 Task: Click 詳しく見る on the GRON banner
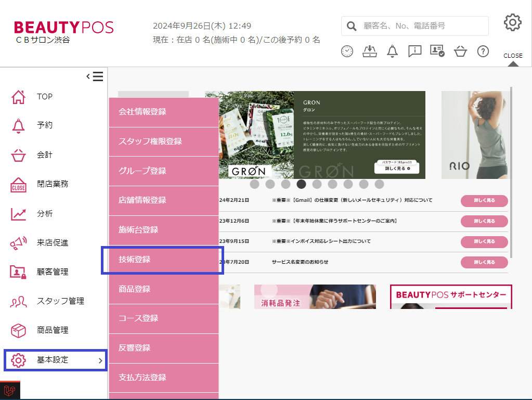397,169
